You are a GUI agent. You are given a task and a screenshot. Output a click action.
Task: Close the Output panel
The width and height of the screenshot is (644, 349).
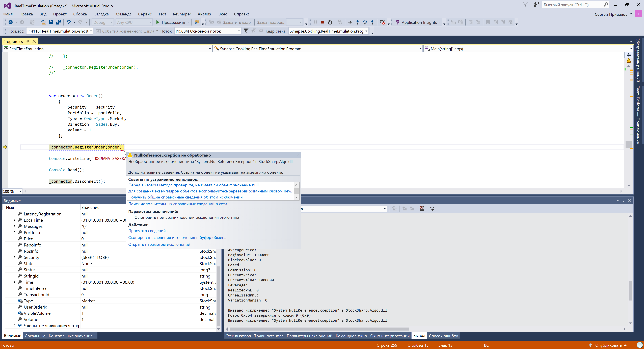(629, 200)
